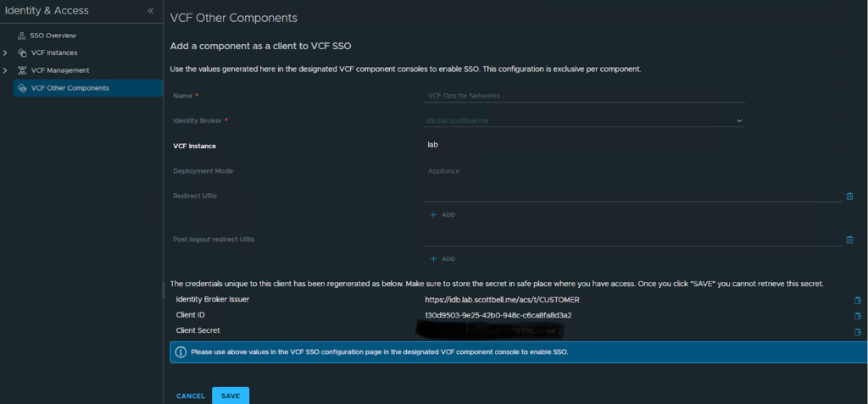The height and width of the screenshot is (404, 868).
Task: Click the VCF Other Components icon
Action: 22,88
